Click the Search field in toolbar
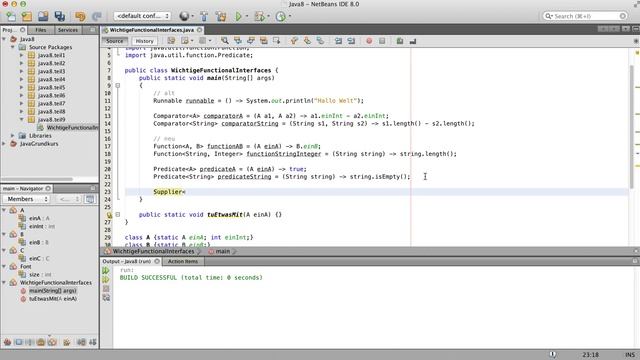Screen dimensions: 640x360 [x=584, y=16]
